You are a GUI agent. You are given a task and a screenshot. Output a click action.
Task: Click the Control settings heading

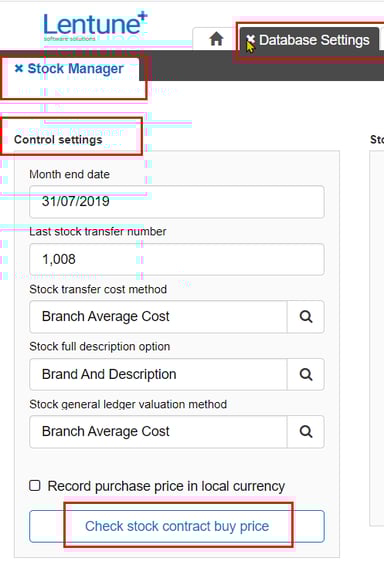(x=58, y=140)
